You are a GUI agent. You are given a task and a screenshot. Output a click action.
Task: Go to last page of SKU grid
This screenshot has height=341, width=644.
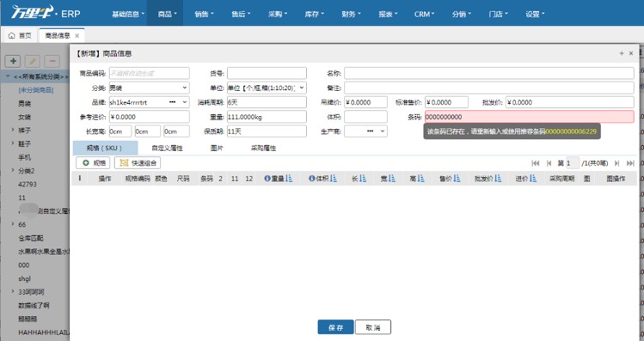[630, 163]
